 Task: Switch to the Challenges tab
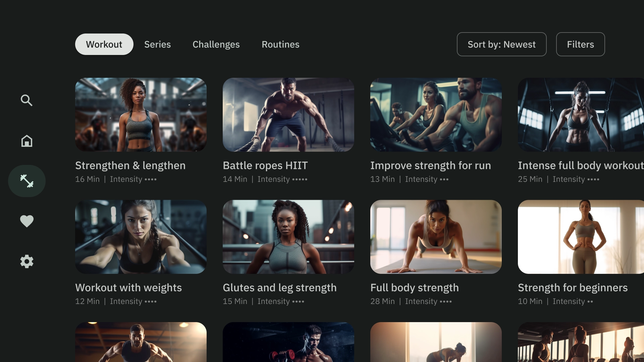(216, 44)
